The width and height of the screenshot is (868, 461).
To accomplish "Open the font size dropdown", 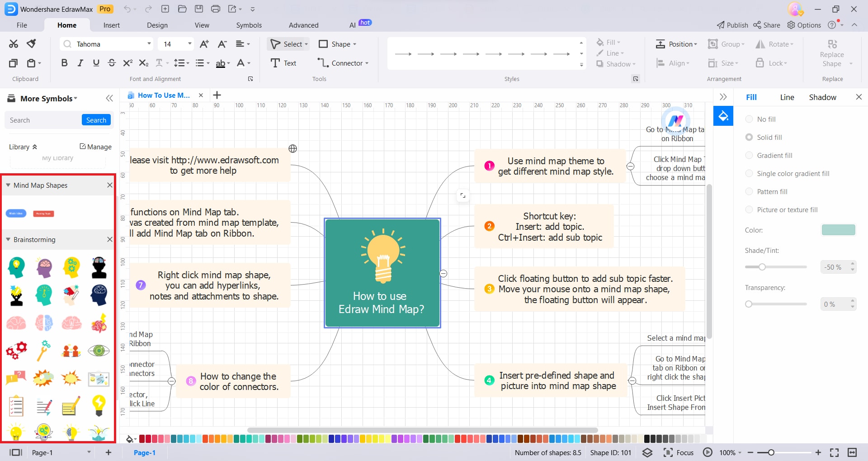I will click(x=190, y=44).
